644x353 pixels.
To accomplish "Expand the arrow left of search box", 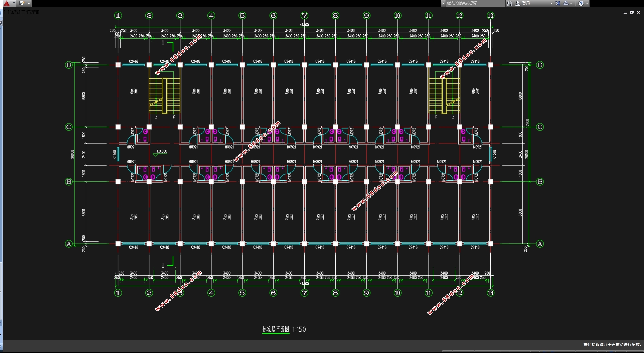I will 443,3.
